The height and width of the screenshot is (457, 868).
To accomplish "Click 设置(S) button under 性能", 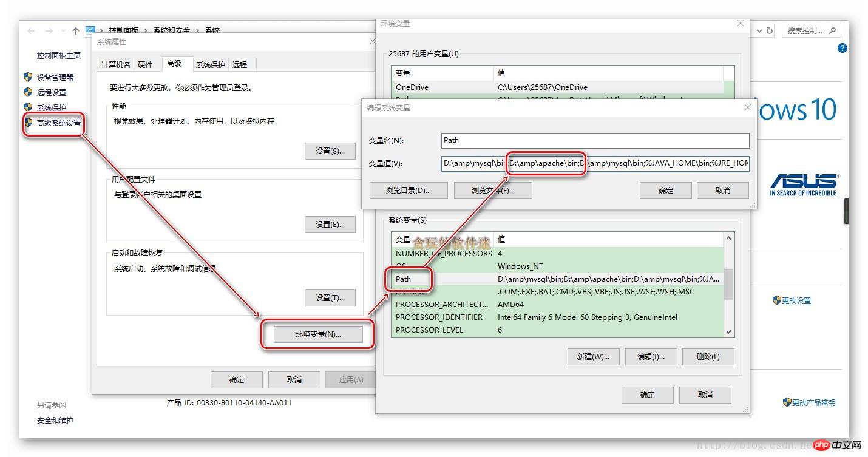I will click(x=330, y=151).
